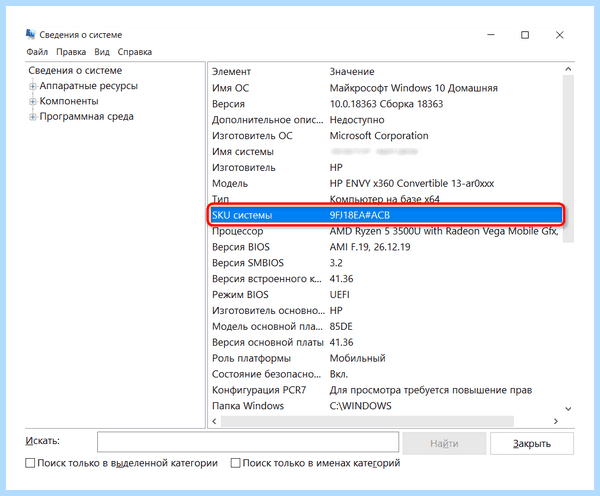Select the Версия основной платы row

386,342
